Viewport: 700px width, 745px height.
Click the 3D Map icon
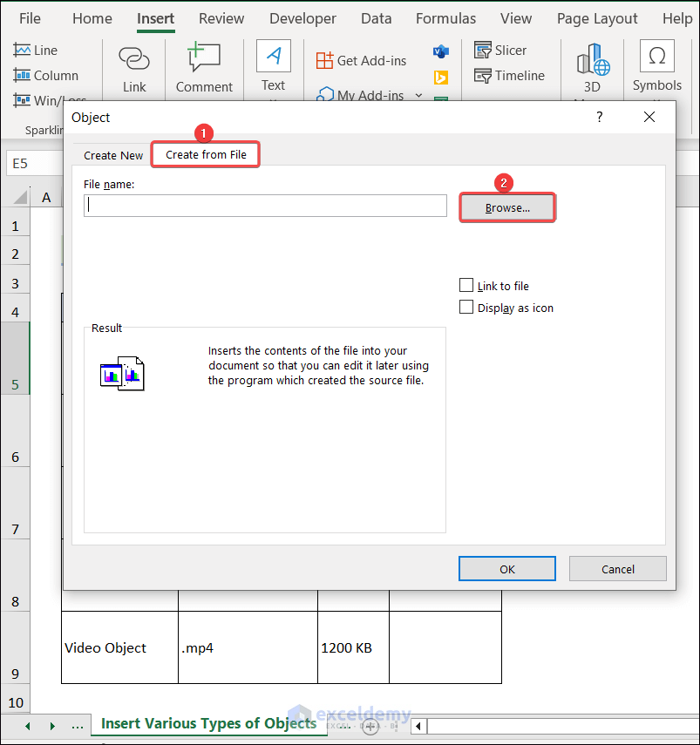(x=592, y=61)
